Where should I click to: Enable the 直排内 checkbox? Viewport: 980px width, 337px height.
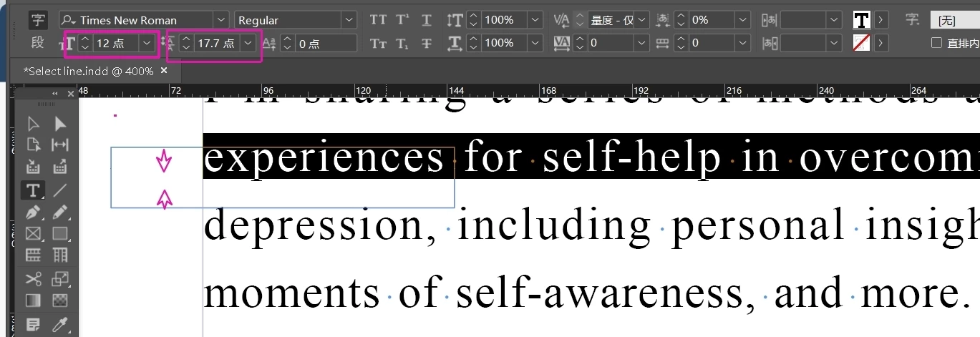(936, 43)
